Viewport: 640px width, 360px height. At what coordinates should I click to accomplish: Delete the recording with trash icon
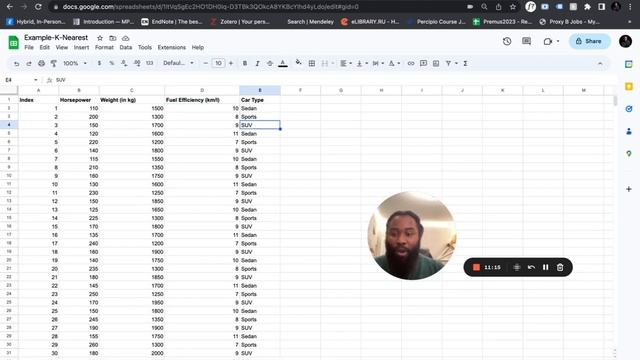coord(560,267)
